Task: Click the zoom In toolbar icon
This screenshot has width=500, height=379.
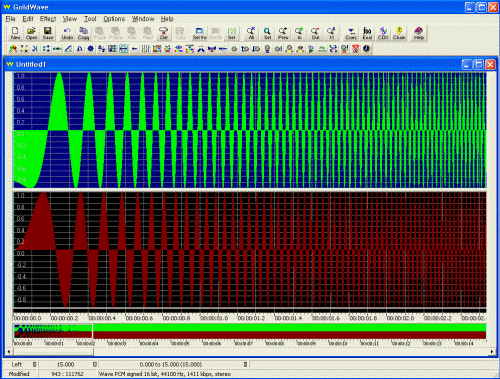Action: pyautogui.click(x=299, y=33)
